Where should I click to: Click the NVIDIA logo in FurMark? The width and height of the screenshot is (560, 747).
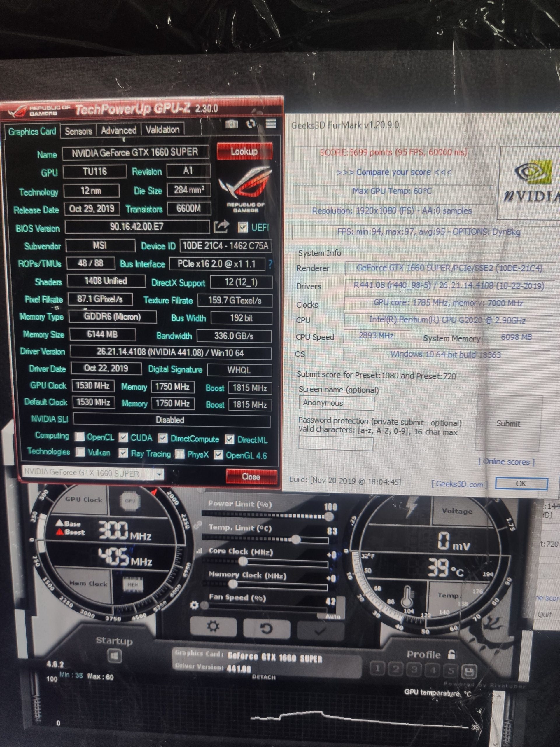pos(532,182)
